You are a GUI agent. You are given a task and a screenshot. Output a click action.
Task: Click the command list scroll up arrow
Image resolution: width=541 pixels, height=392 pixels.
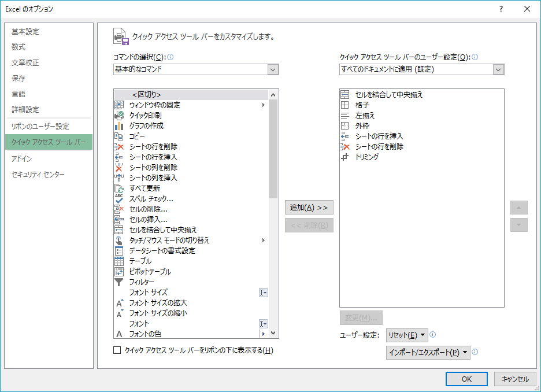273,95
